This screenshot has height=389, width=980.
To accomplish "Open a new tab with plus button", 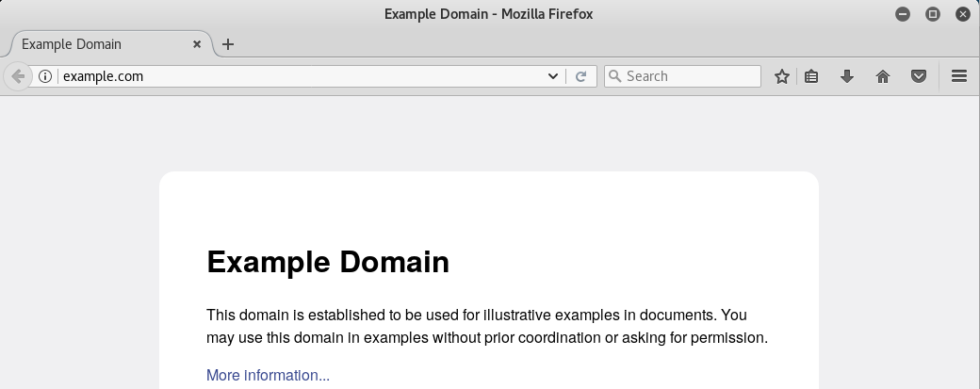I will (228, 44).
